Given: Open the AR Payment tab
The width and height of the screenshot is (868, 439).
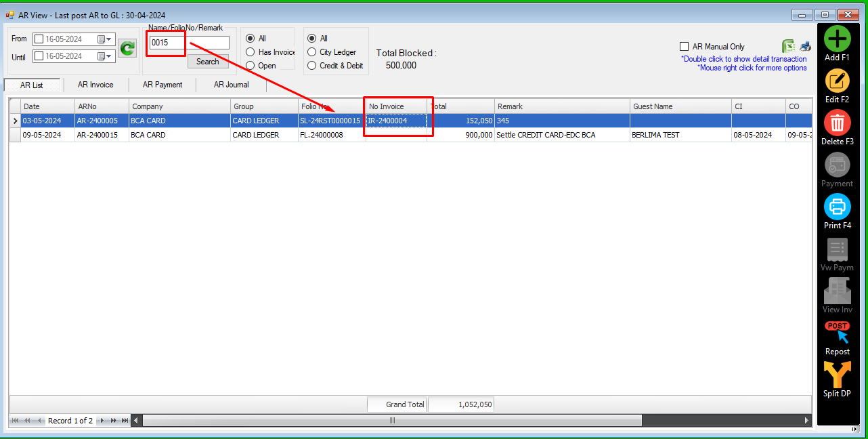Looking at the screenshot, I should tap(162, 85).
